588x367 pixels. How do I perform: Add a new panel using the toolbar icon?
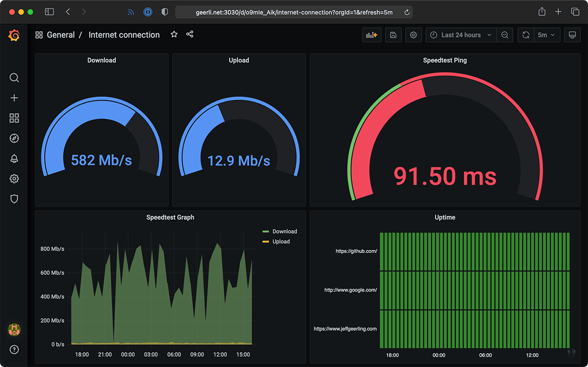click(x=371, y=35)
